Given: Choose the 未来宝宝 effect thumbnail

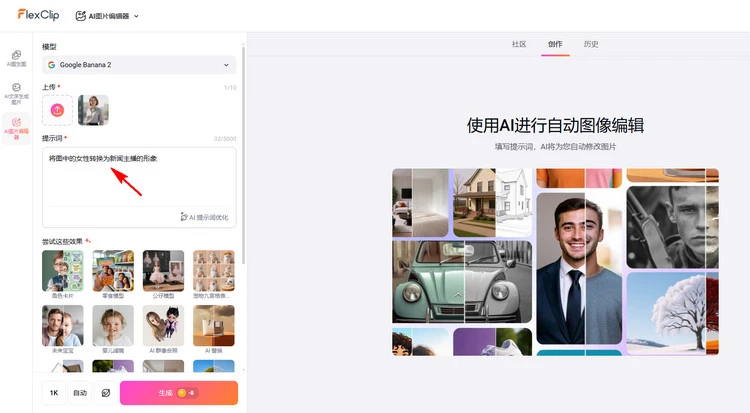Looking at the screenshot, I should 63,326.
